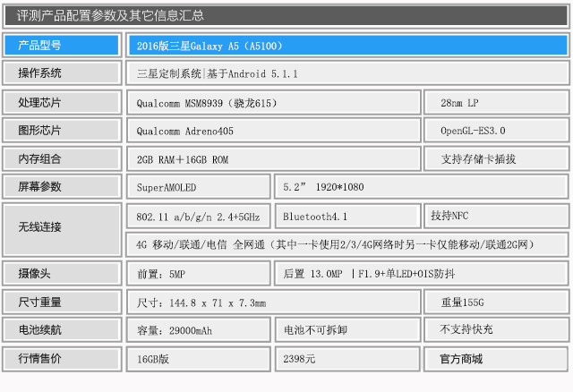Select the Android 5.1.1 system cell

click(346, 73)
